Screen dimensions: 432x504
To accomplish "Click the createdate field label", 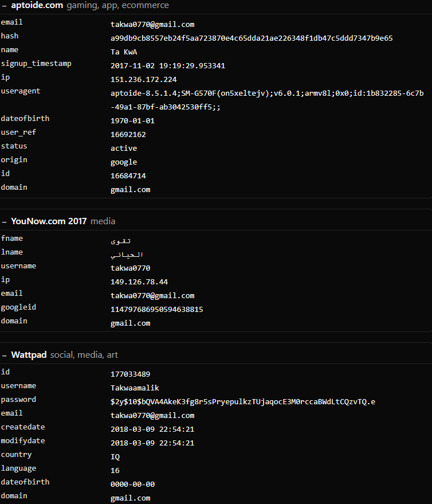I will (x=23, y=427).
